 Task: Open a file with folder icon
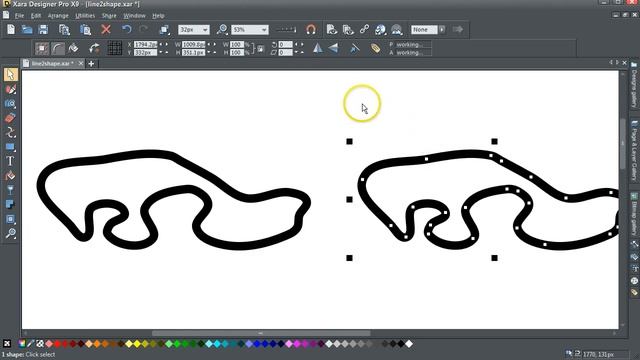[x=27, y=29]
